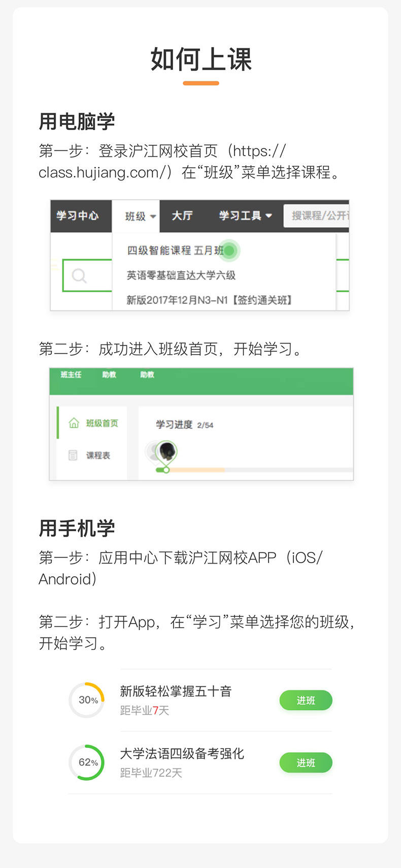
Task: Open the 课程表 sidebar tab
Action: point(92,455)
